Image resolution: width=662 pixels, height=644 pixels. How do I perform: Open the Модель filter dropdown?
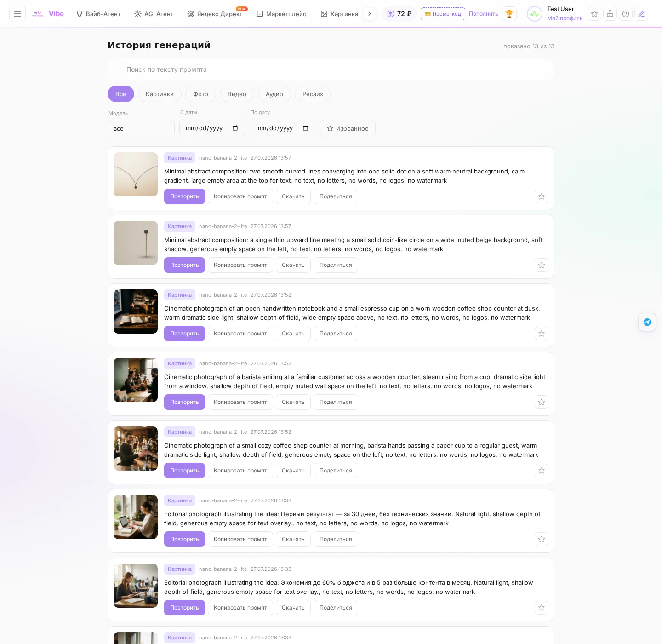click(141, 128)
